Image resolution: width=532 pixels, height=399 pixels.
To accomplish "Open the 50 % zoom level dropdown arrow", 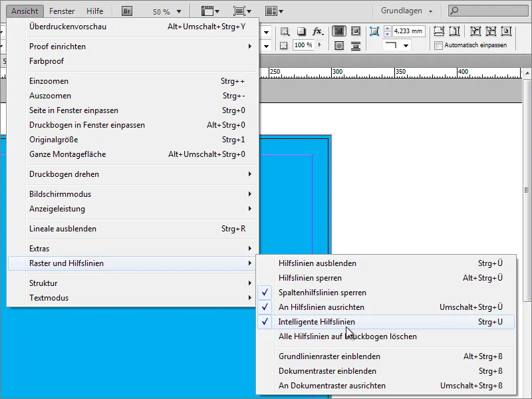I will point(179,12).
